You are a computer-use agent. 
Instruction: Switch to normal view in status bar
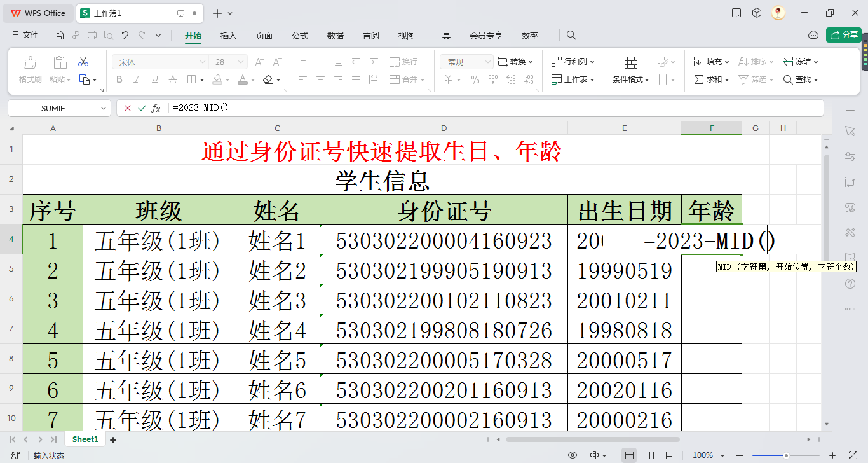[629, 455]
